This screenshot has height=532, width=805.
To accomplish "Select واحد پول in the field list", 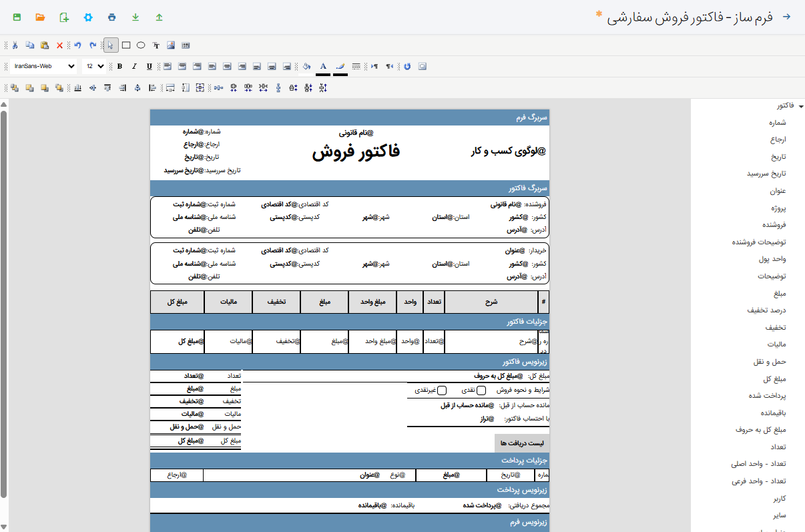I will coord(773,259).
